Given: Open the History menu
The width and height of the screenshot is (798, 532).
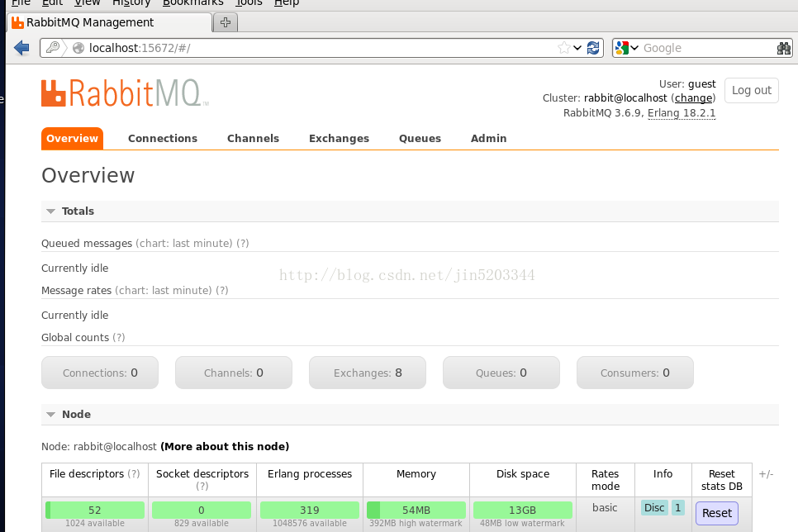Looking at the screenshot, I should [x=131, y=2].
